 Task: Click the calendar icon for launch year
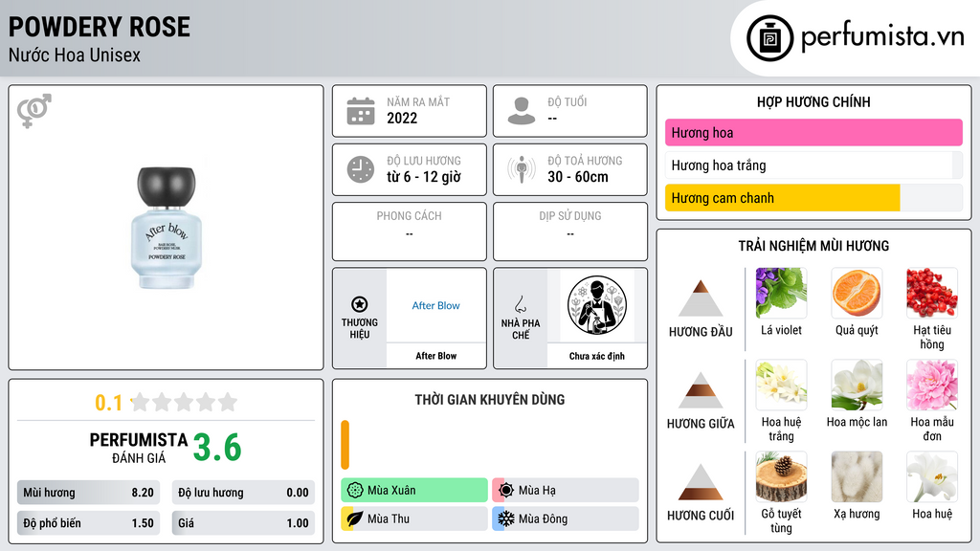(x=361, y=111)
